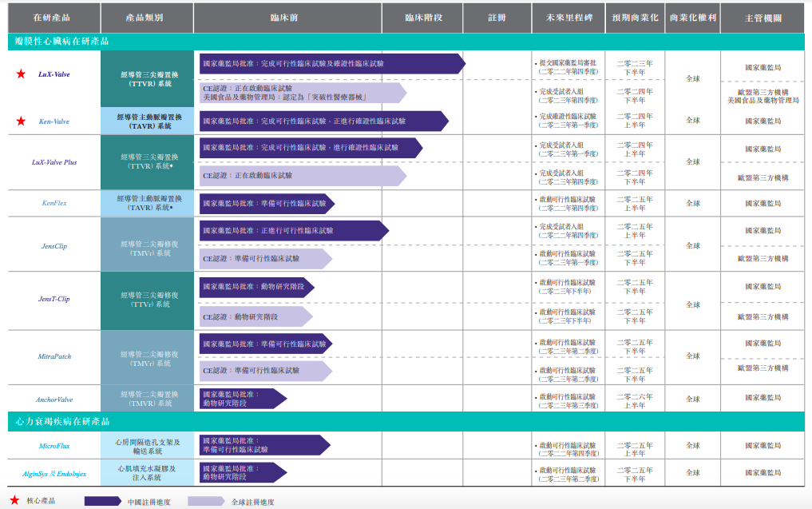Click the light purple legend arrow for 全球註冊進度
Screen dimensions: 812x509
(206, 501)
